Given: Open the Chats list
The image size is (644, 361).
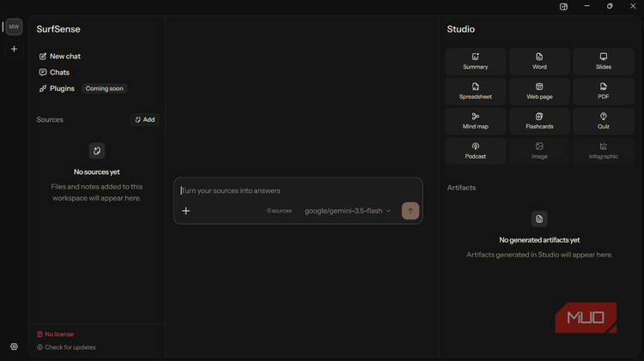Looking at the screenshot, I should (x=54, y=72).
